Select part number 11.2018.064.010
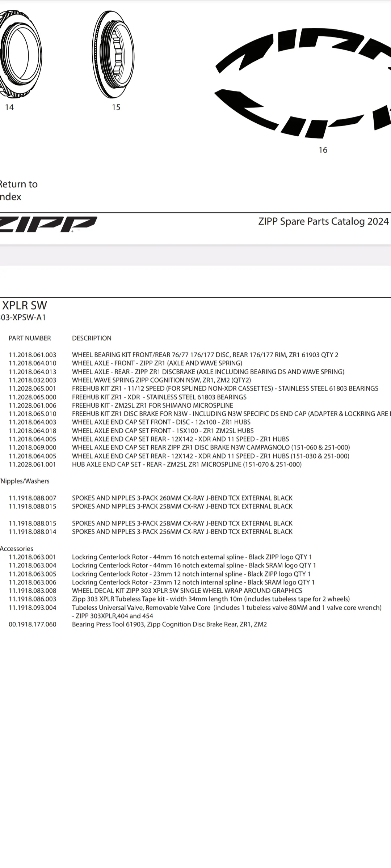 [33, 363]
